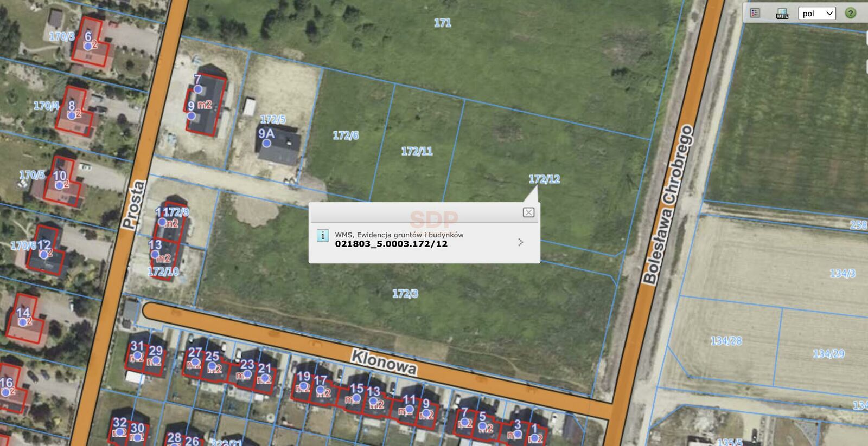Expand popup details with the right chevron

pos(521,242)
